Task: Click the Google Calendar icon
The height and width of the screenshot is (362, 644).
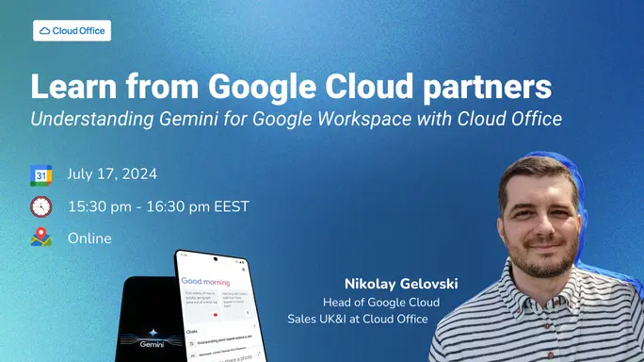Action: [41, 175]
